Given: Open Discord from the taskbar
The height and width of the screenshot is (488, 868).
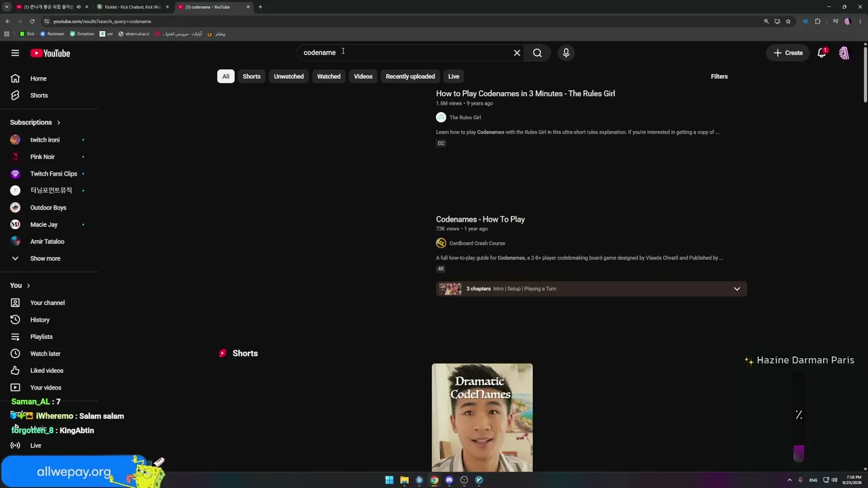Looking at the screenshot, I should point(449,480).
